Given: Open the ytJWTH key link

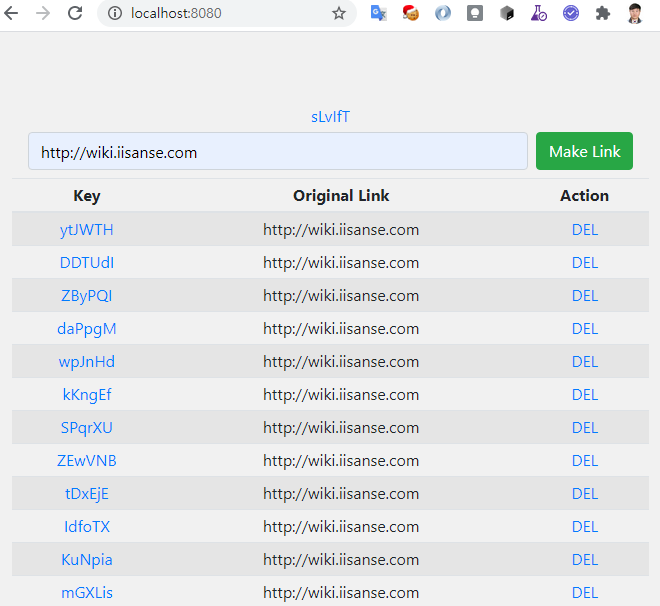Looking at the screenshot, I should tap(87, 230).
